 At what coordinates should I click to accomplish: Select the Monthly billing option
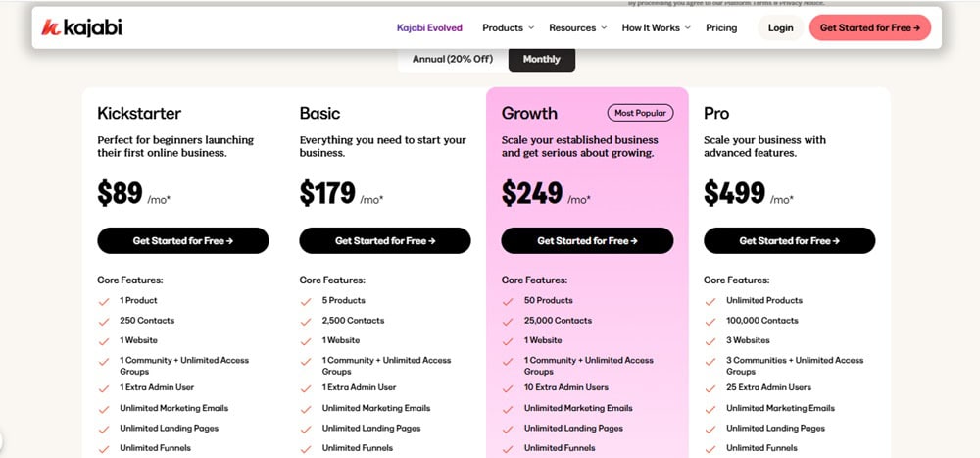pos(541,59)
